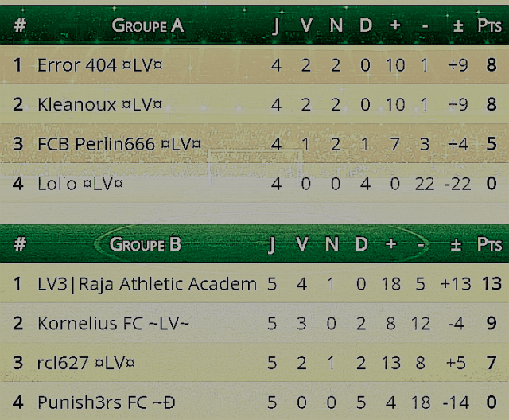Select Kornelius FC ~LV~ team name

(x=113, y=323)
